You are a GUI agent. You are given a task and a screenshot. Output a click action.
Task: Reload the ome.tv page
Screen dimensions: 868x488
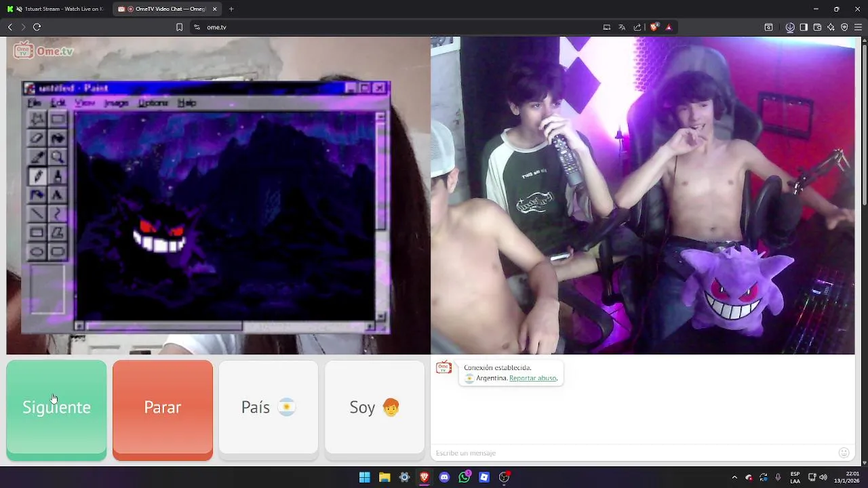coord(37,27)
